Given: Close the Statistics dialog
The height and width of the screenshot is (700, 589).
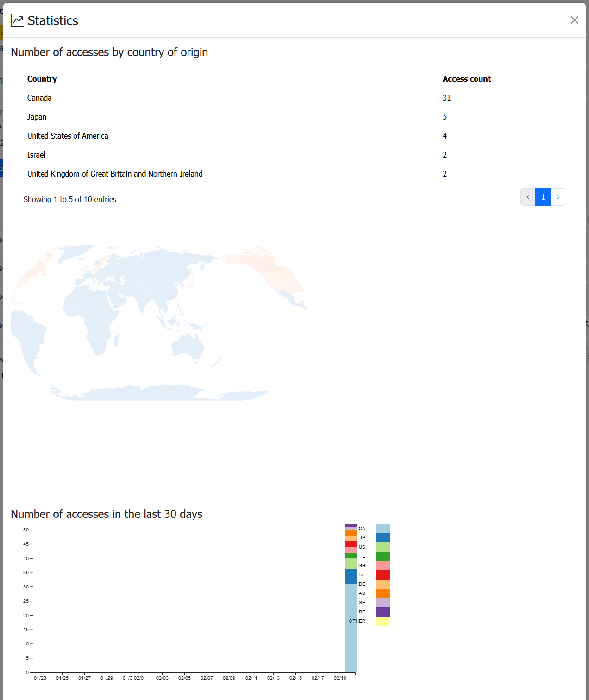Looking at the screenshot, I should 574,20.
